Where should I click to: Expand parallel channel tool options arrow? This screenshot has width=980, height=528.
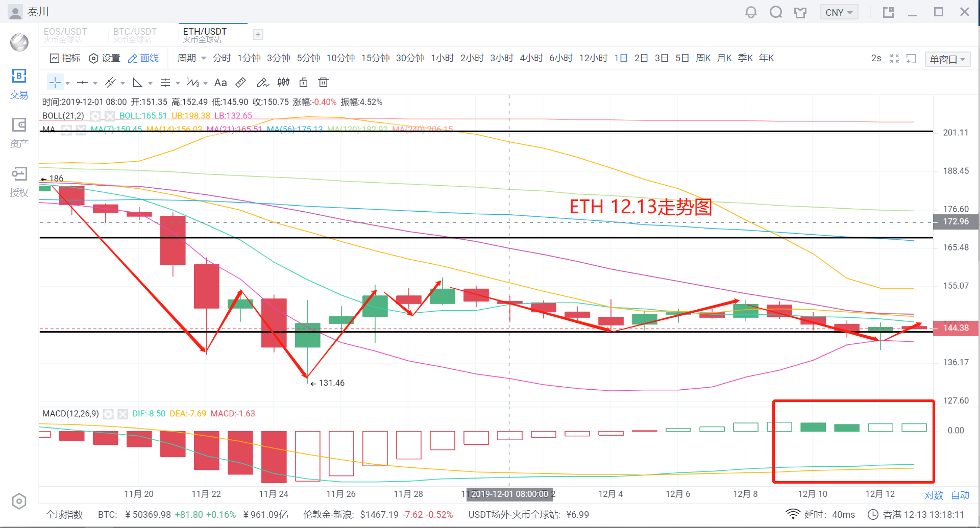123,83
